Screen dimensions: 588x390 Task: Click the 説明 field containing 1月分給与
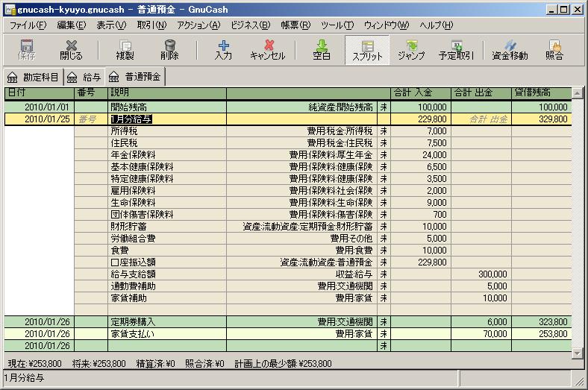click(x=166, y=119)
